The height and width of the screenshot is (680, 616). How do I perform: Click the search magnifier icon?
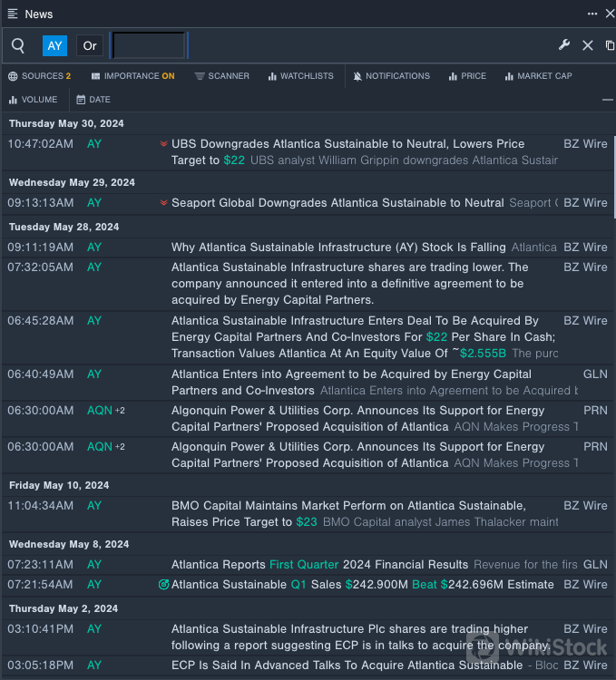pyautogui.click(x=18, y=45)
